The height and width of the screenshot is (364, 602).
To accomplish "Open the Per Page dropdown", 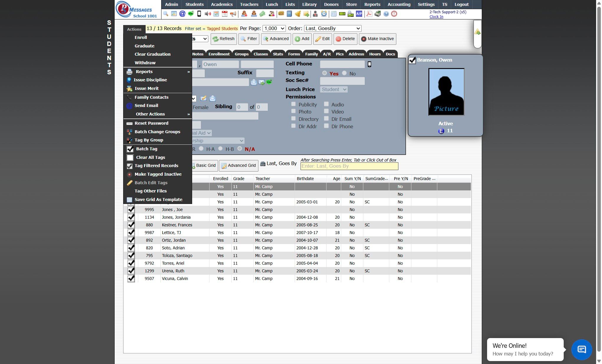I will coord(274,29).
